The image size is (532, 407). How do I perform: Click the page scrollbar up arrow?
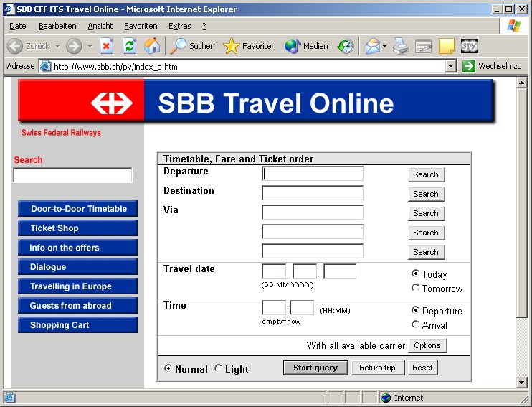[521, 83]
